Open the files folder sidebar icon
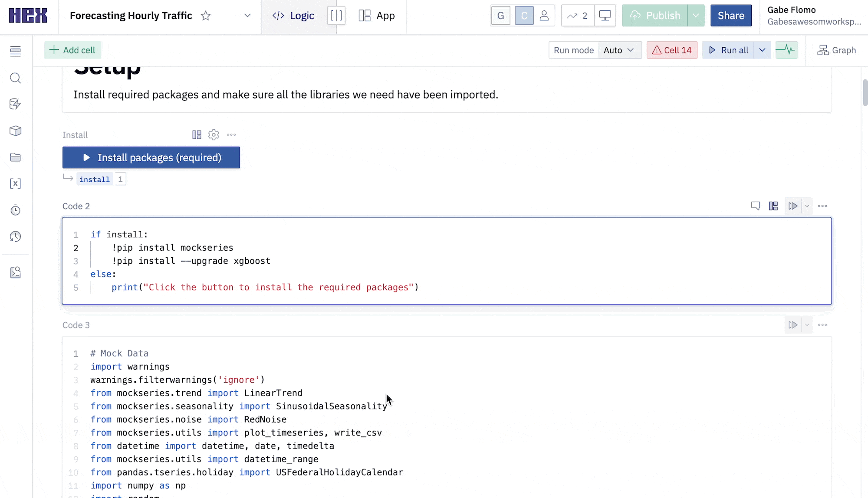This screenshot has height=498, width=868. (16, 157)
